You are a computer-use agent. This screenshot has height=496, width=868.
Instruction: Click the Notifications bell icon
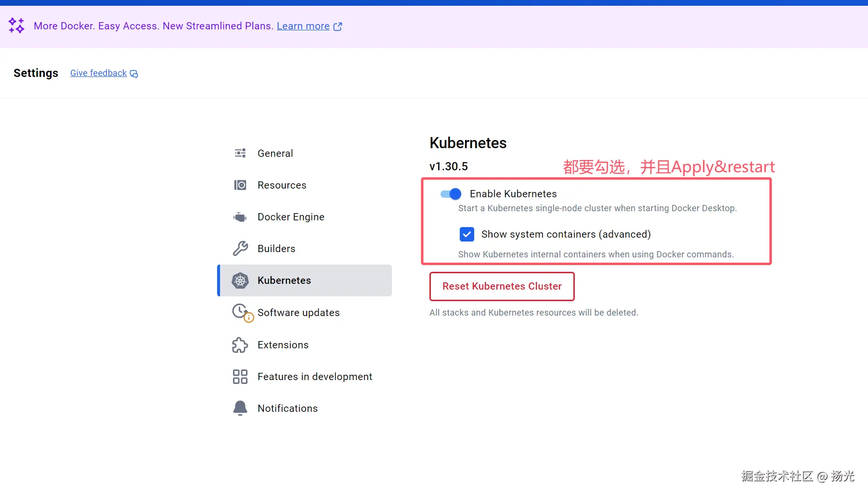[240, 408]
